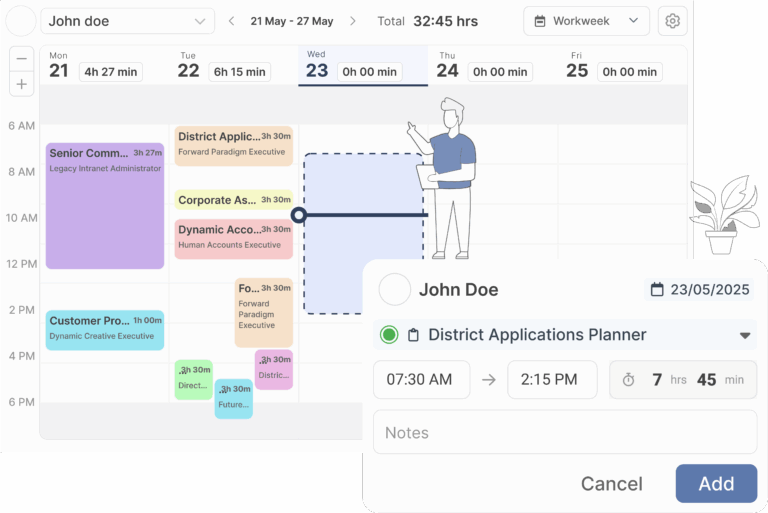Screen dimensions: 768x513
Task: Click the Notes text field
Action: coord(565,433)
